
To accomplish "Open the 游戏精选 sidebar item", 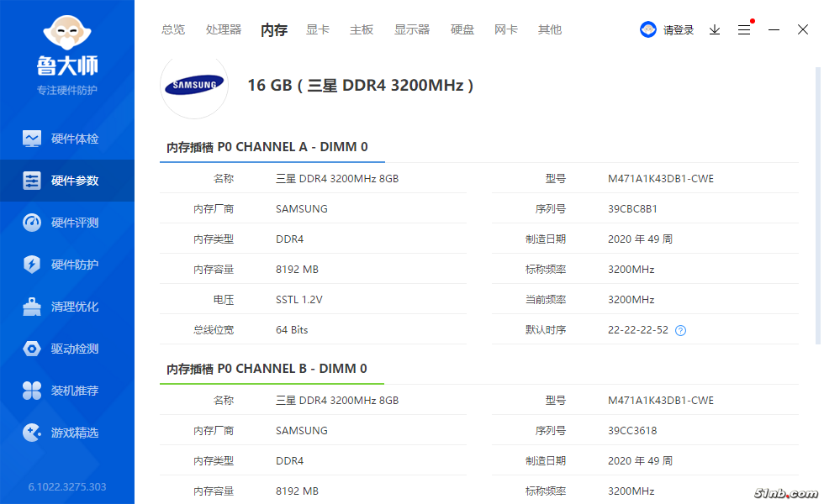I will tap(67, 433).
